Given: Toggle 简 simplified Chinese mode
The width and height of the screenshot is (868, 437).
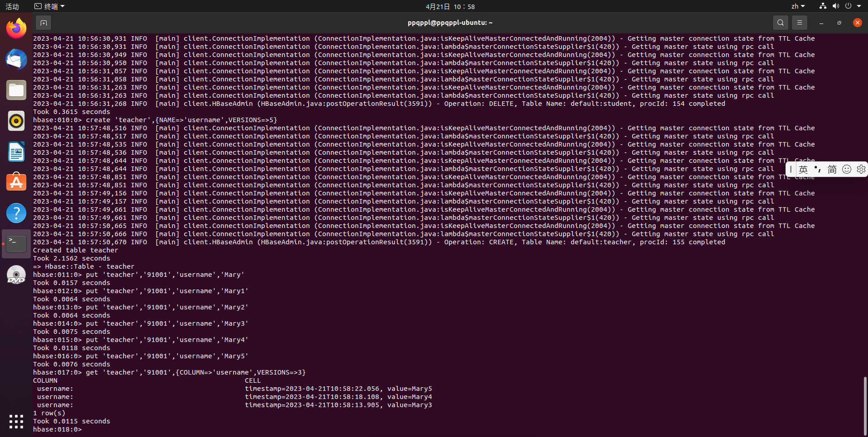Looking at the screenshot, I should click(832, 169).
